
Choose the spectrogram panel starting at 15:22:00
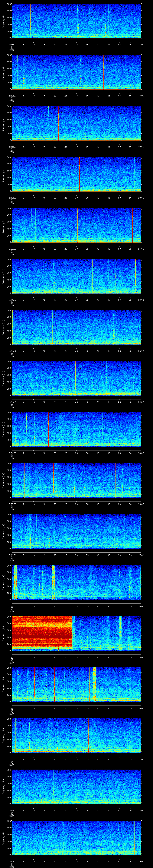pos(77,327)
